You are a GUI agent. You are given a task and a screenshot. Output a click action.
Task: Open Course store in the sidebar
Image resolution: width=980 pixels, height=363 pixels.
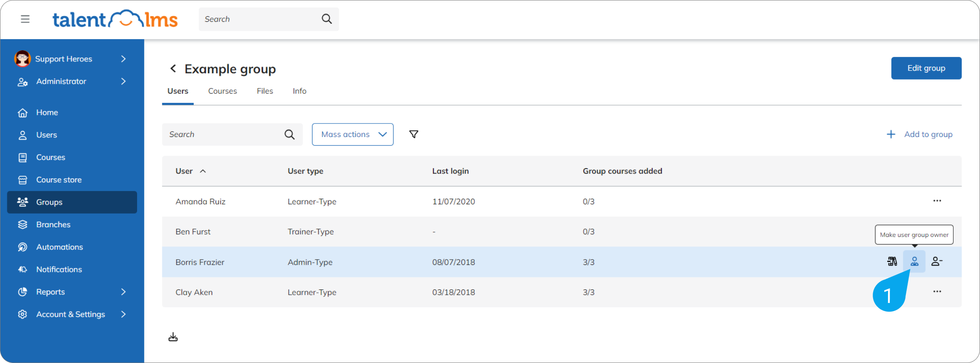tap(72, 180)
